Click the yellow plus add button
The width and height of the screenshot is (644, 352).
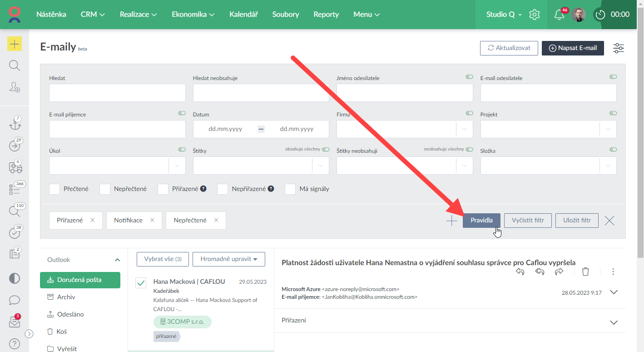point(15,44)
